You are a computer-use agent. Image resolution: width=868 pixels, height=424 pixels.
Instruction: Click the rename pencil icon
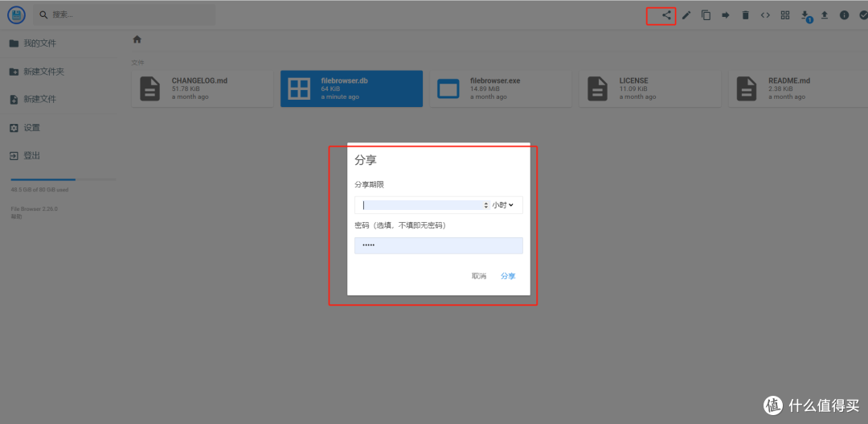686,15
